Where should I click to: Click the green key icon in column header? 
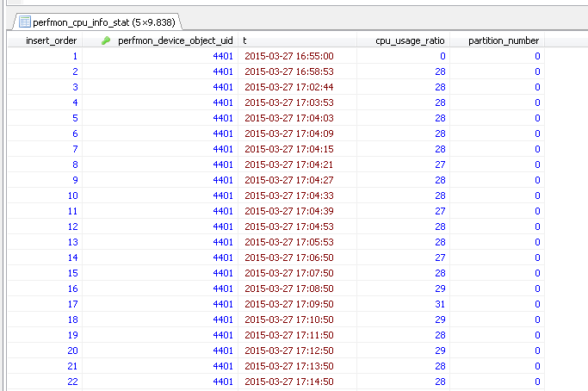coord(106,40)
